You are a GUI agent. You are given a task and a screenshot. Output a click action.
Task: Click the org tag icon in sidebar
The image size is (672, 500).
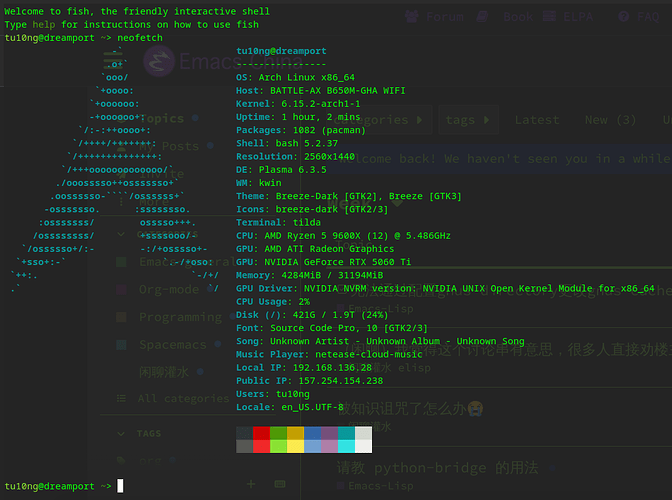point(121,461)
